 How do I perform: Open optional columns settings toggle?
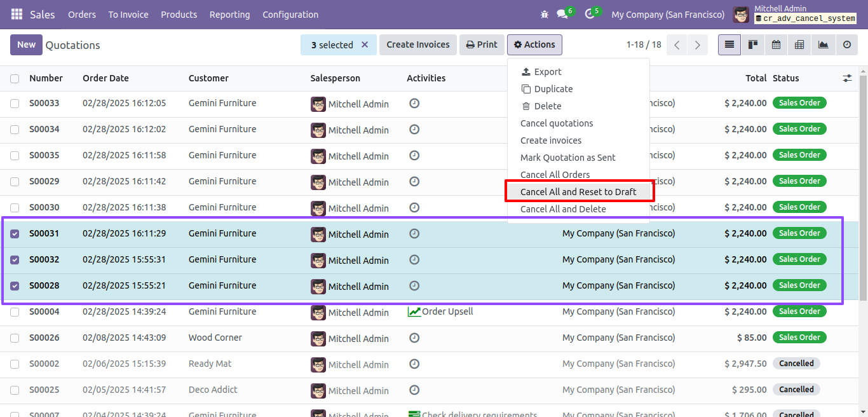[847, 78]
